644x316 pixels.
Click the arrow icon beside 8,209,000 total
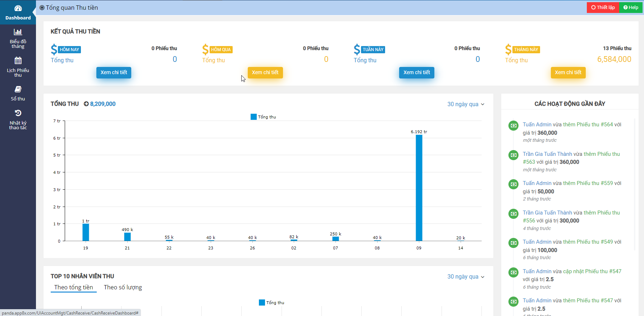click(86, 104)
